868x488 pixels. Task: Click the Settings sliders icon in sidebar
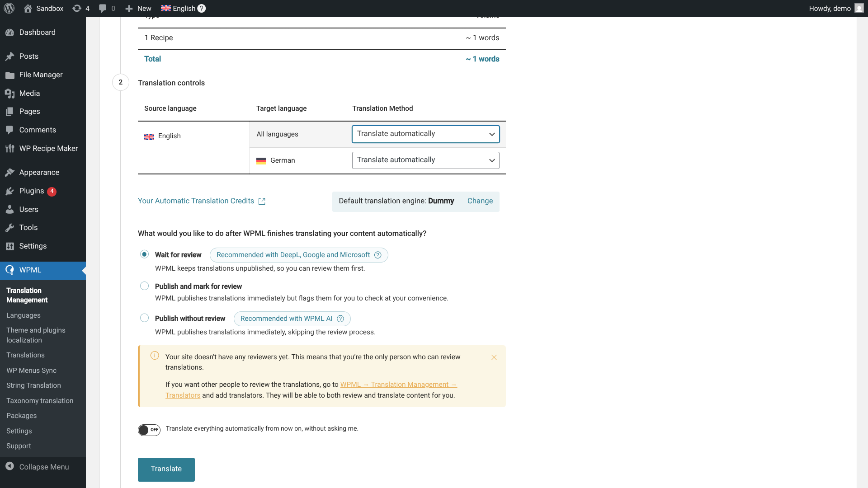pyautogui.click(x=10, y=246)
